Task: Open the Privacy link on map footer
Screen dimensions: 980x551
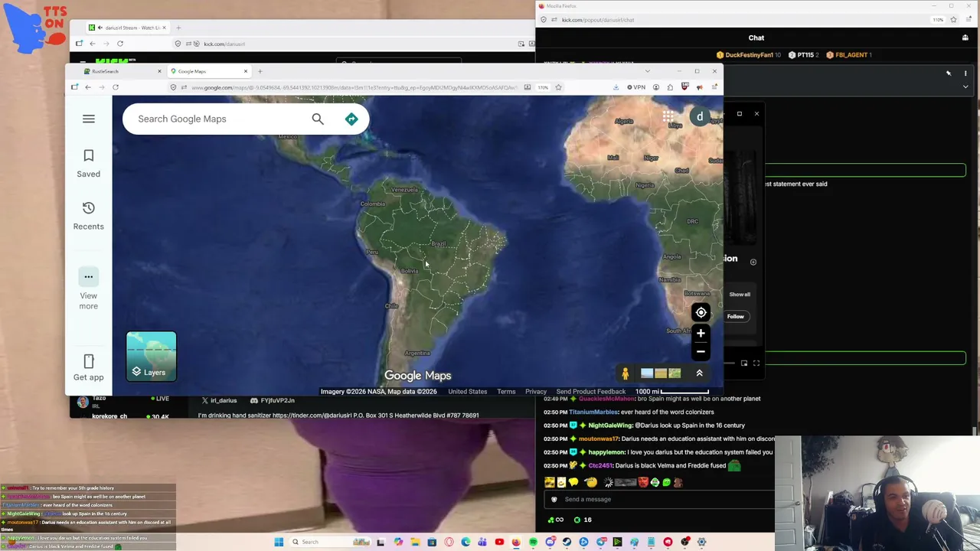Action: [x=536, y=392]
